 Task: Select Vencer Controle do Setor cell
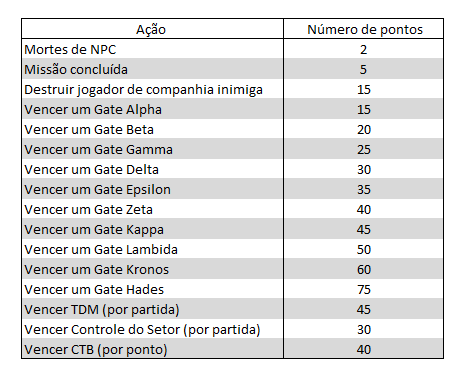tap(152, 329)
